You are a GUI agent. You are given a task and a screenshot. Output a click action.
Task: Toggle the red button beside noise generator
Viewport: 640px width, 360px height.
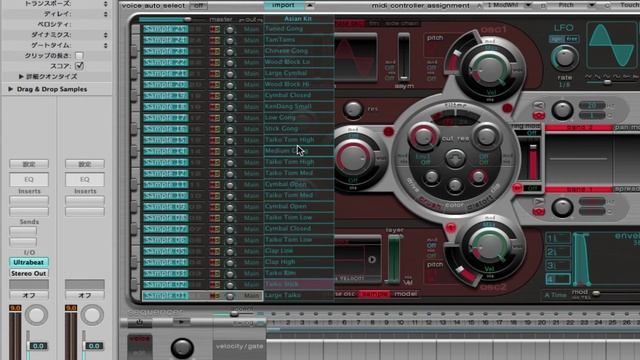(x=389, y=131)
